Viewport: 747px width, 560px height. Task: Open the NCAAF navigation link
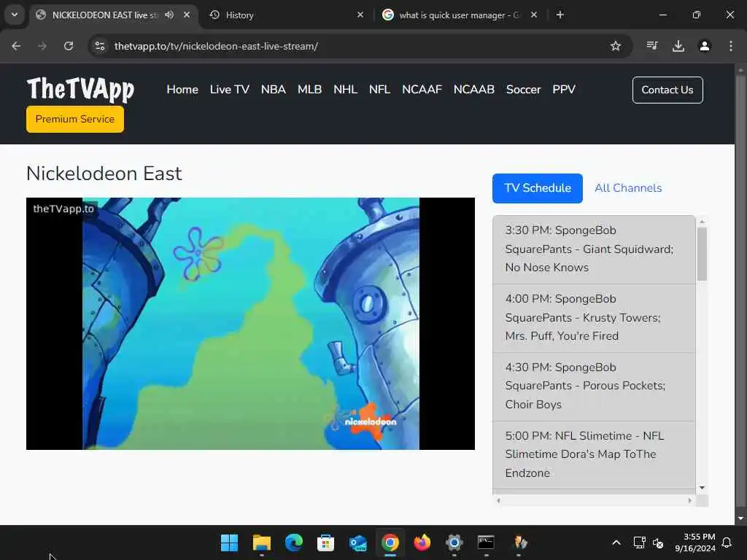422,90
